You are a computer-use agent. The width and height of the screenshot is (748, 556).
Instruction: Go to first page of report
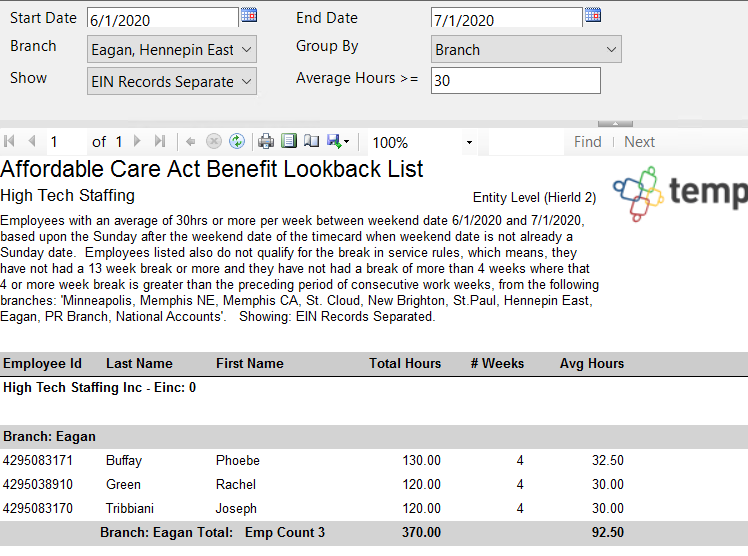[9, 141]
